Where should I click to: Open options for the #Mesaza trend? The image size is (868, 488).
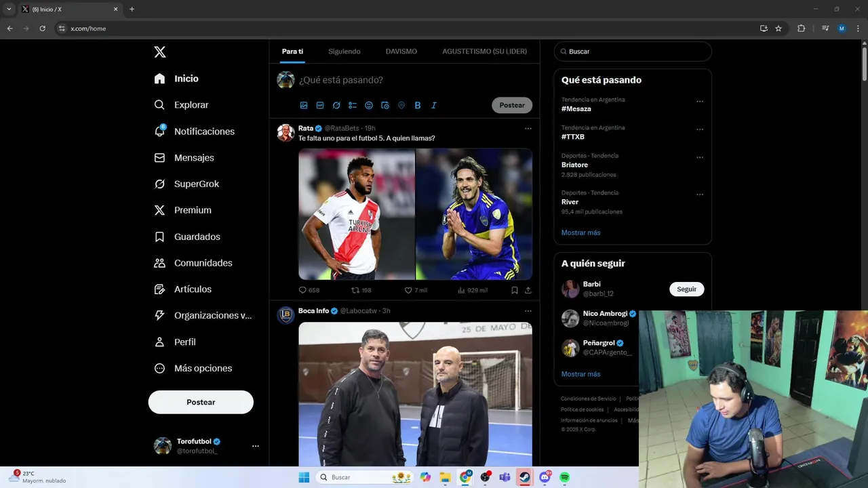[x=700, y=102]
